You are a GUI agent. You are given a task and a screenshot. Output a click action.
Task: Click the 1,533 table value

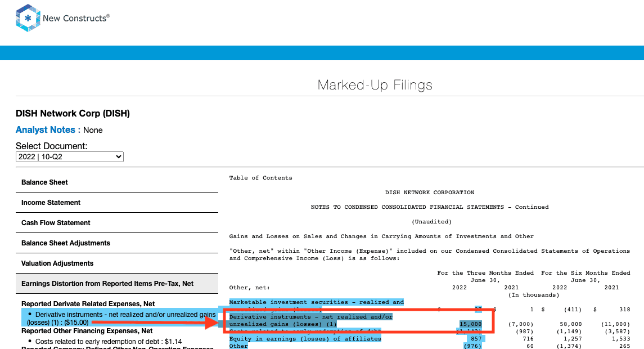click(621, 339)
